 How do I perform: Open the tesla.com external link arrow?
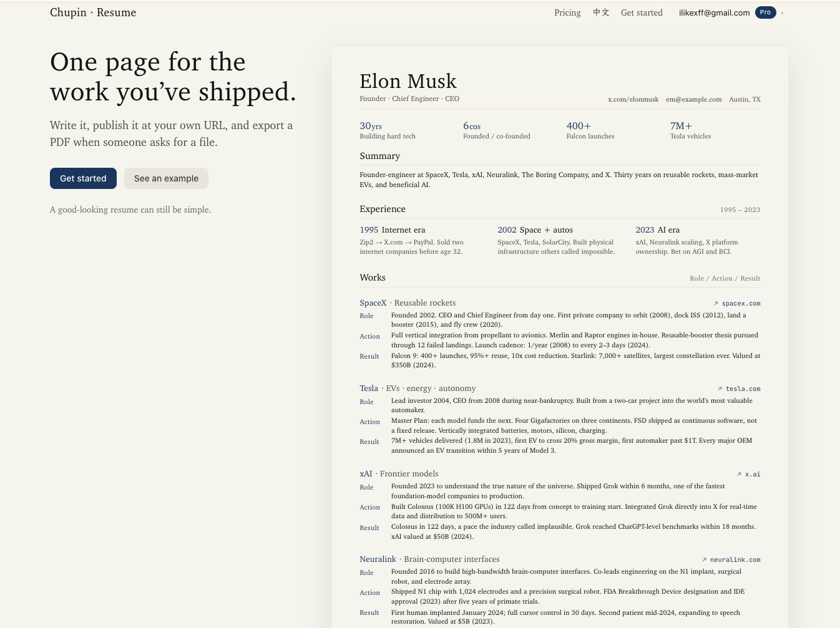pos(720,389)
